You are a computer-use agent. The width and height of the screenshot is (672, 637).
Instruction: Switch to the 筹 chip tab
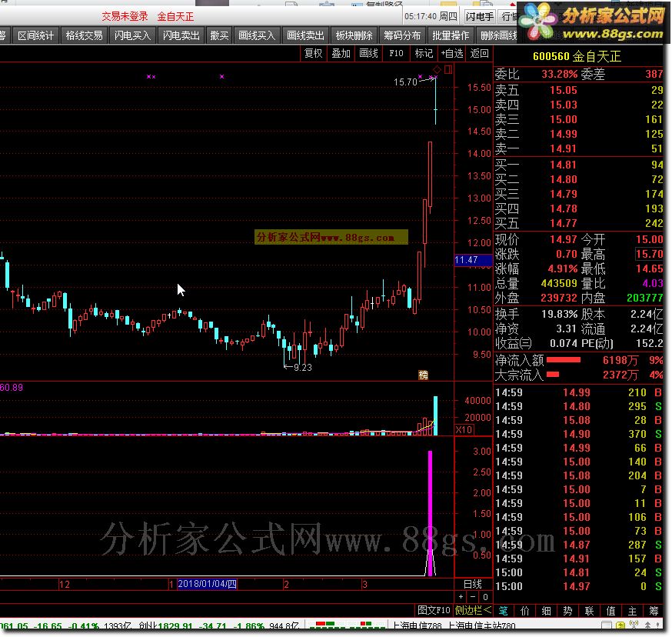coord(654,610)
